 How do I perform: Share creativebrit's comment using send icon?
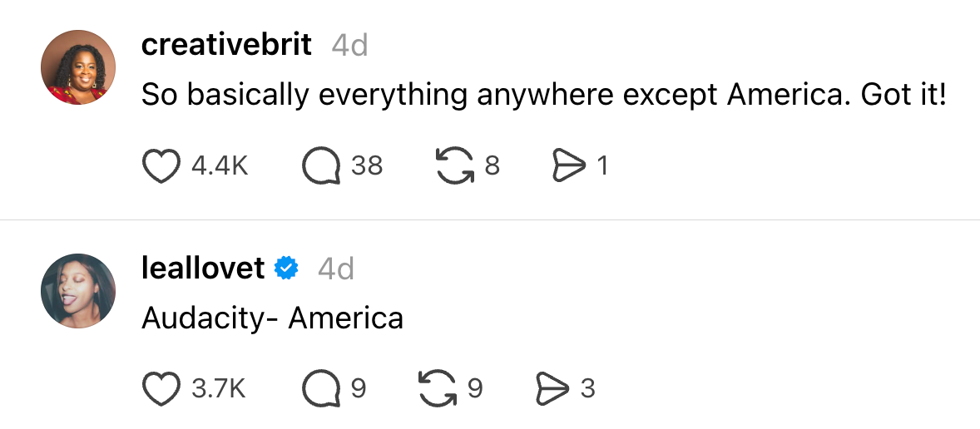point(569,166)
